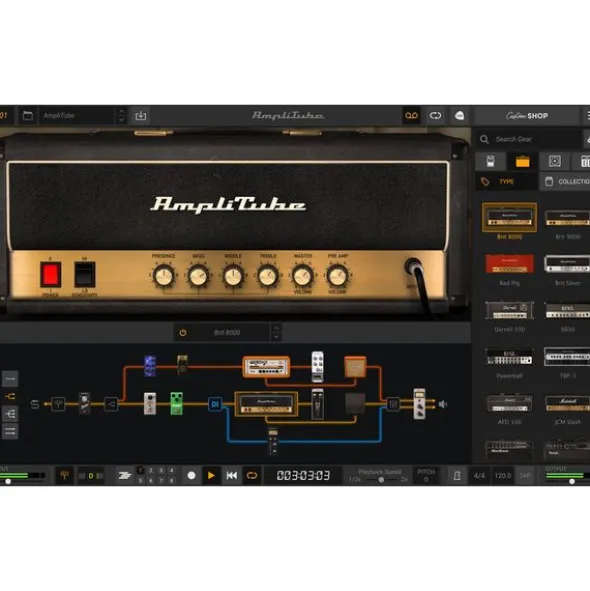
Task: Select the Brit 8000 amp in signal chain
Action: [266, 404]
